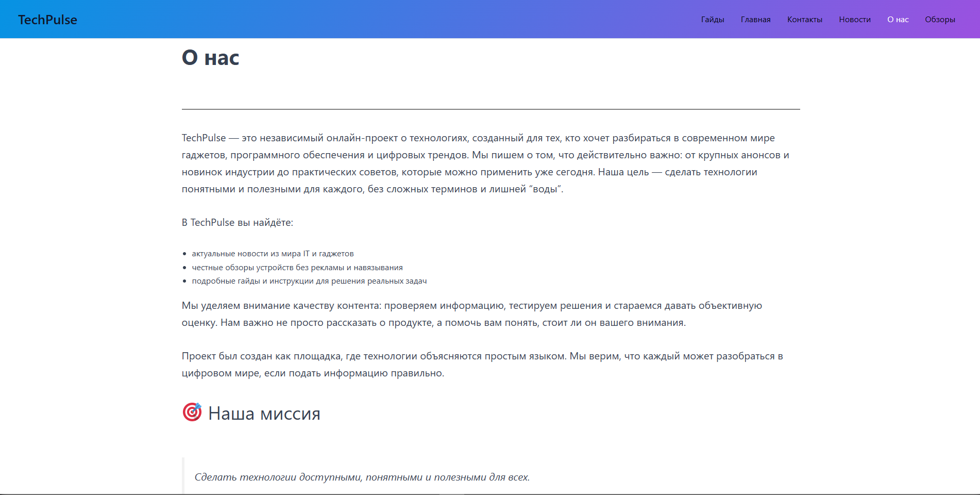
Task: Open the Гайды navigation link
Action: click(712, 20)
